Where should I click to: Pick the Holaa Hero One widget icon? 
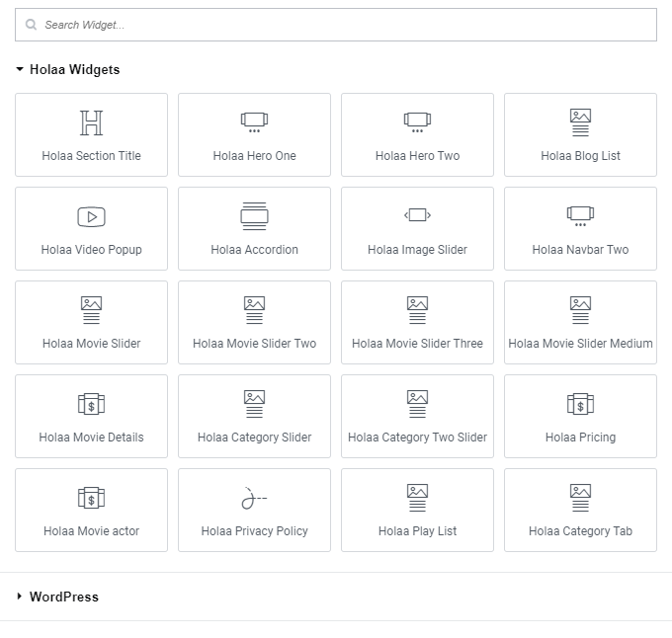coord(254,122)
